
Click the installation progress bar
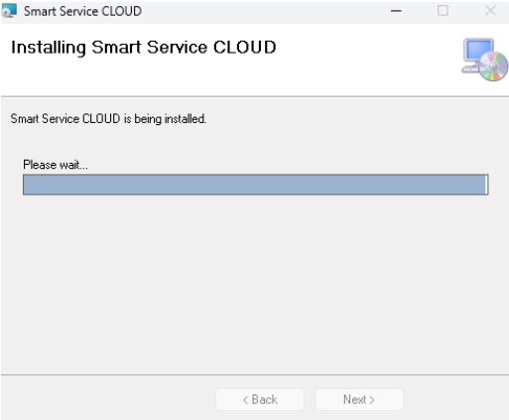coord(256,185)
